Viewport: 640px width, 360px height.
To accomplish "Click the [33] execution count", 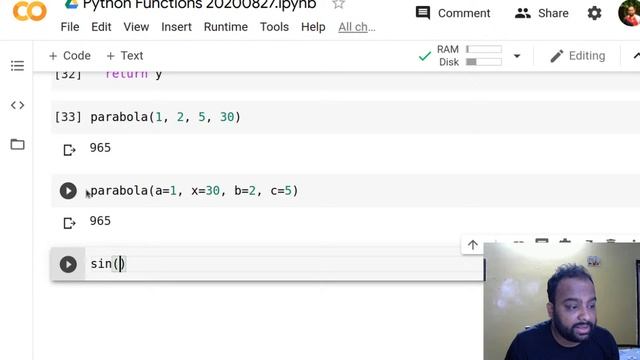I will pos(68,117).
